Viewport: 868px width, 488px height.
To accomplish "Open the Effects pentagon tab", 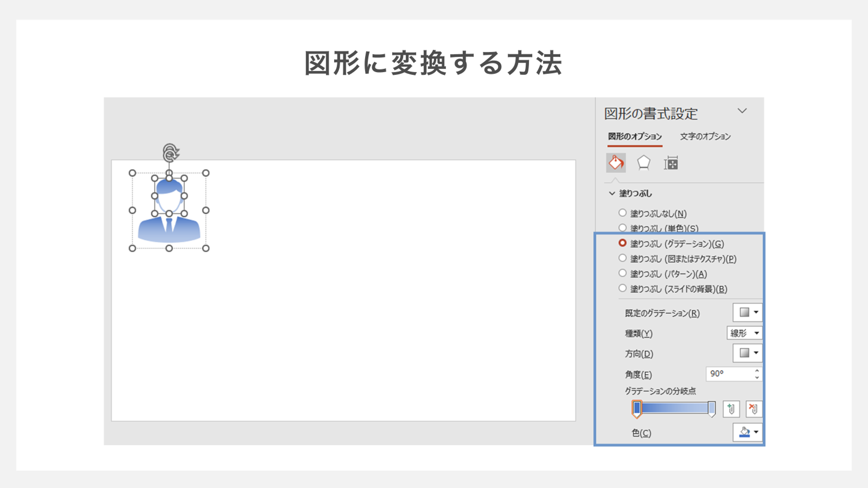I will click(643, 163).
